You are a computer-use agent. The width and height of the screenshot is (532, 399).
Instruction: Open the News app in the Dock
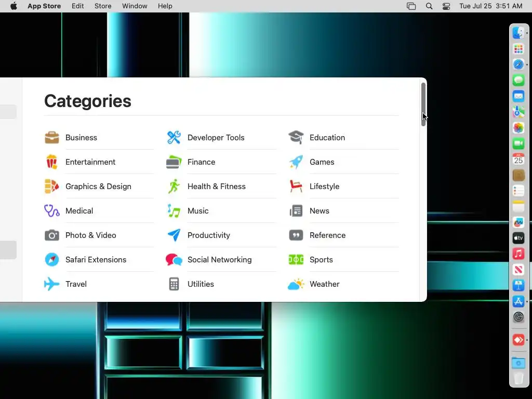point(518,270)
